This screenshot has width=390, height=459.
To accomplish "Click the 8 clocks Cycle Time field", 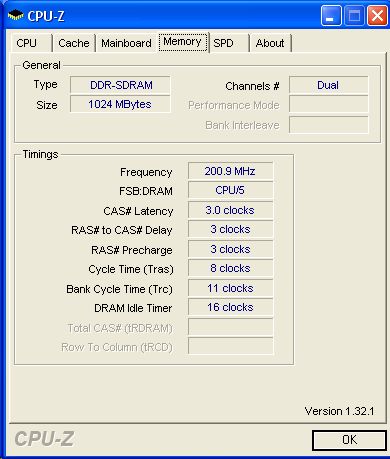I will 230,268.
